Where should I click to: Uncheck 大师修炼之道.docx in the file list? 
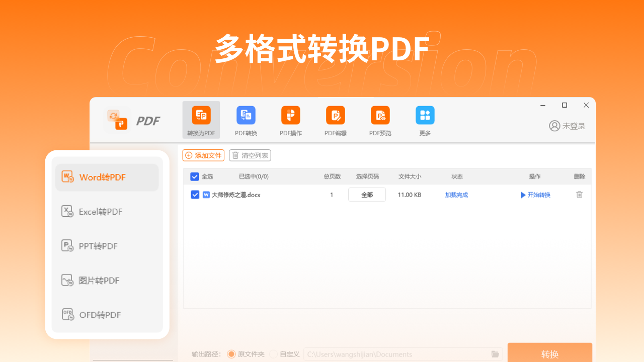point(195,195)
